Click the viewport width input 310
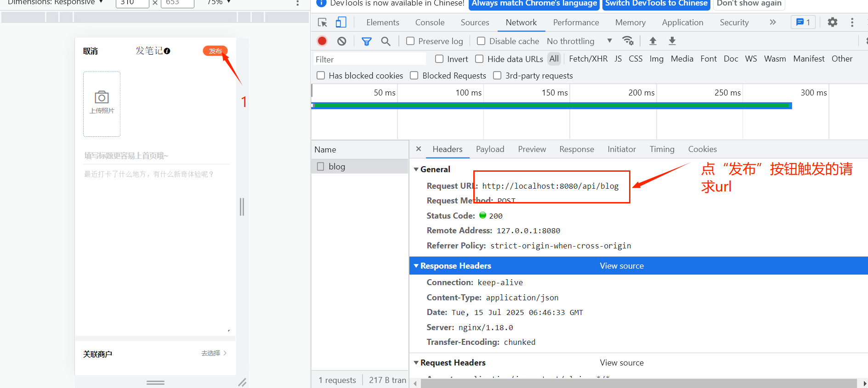Screen dimensions: 868x388 tap(132, 3)
